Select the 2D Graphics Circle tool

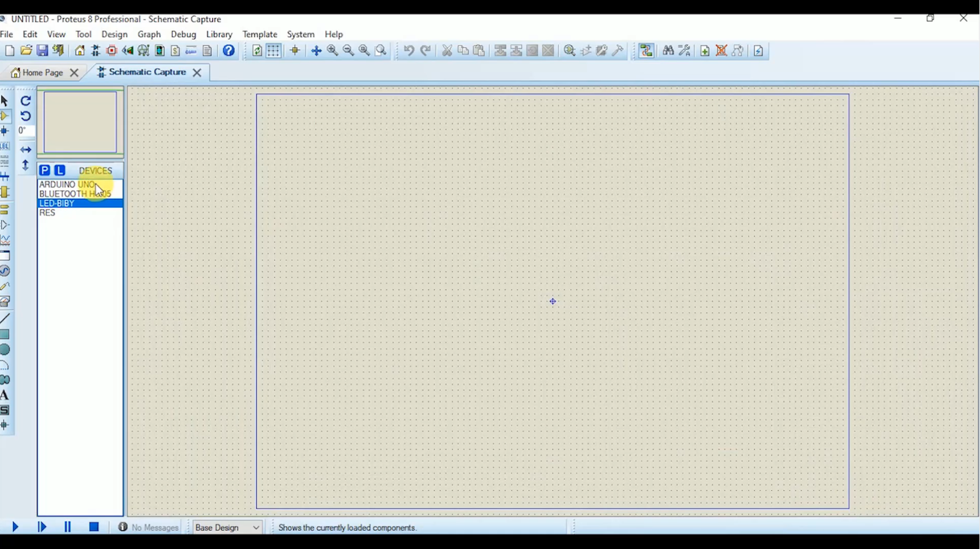tap(5, 350)
